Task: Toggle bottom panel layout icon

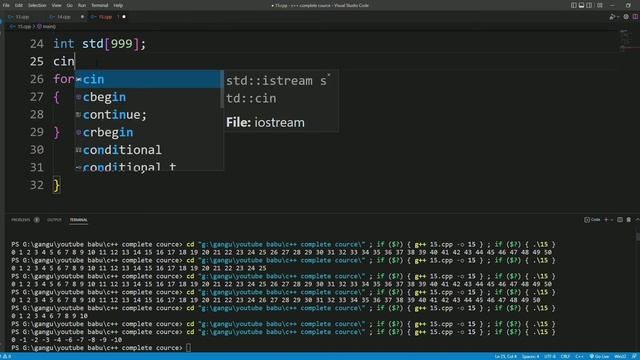Action: (581, 5)
